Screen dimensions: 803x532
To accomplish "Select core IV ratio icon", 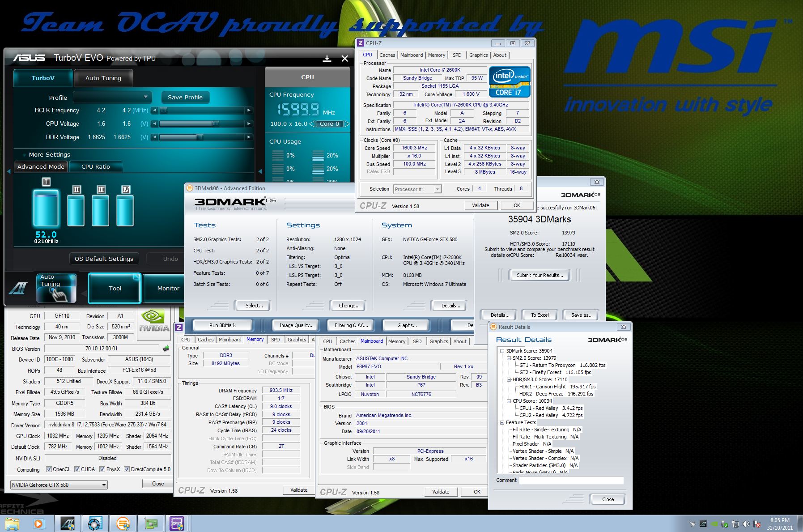I will [x=126, y=189].
